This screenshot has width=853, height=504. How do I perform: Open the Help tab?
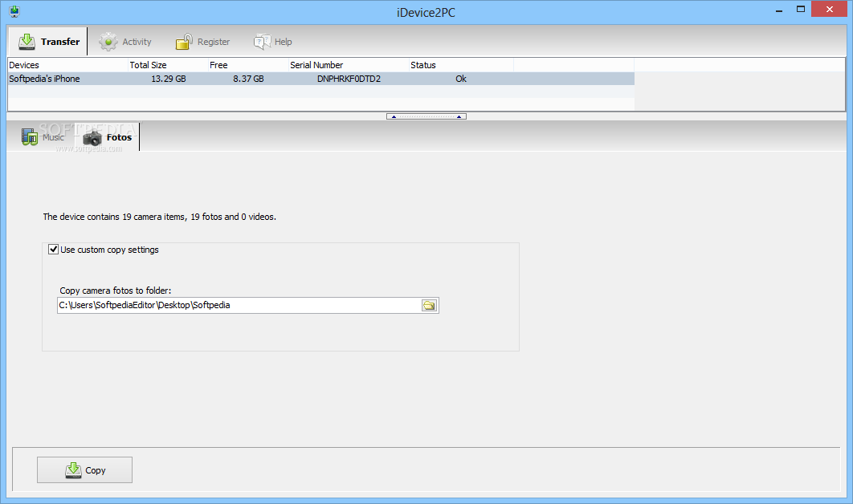tap(272, 42)
